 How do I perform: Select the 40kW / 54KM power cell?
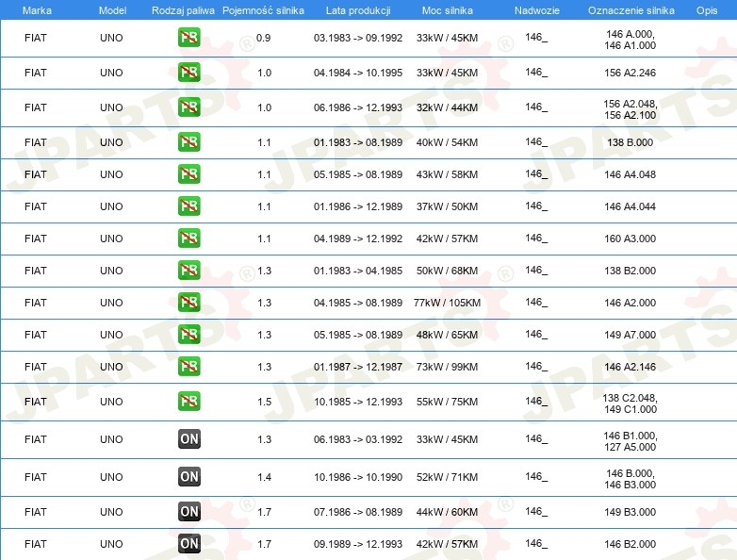(x=447, y=142)
